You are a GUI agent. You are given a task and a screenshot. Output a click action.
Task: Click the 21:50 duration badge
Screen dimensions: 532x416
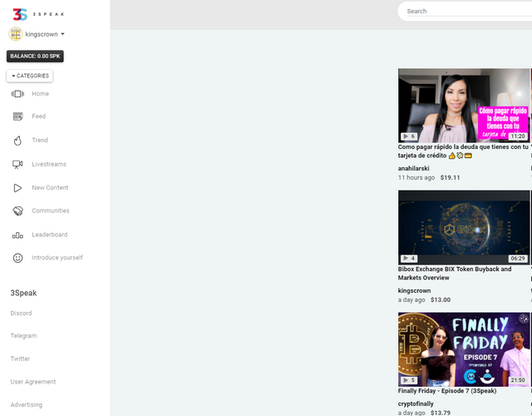518,380
